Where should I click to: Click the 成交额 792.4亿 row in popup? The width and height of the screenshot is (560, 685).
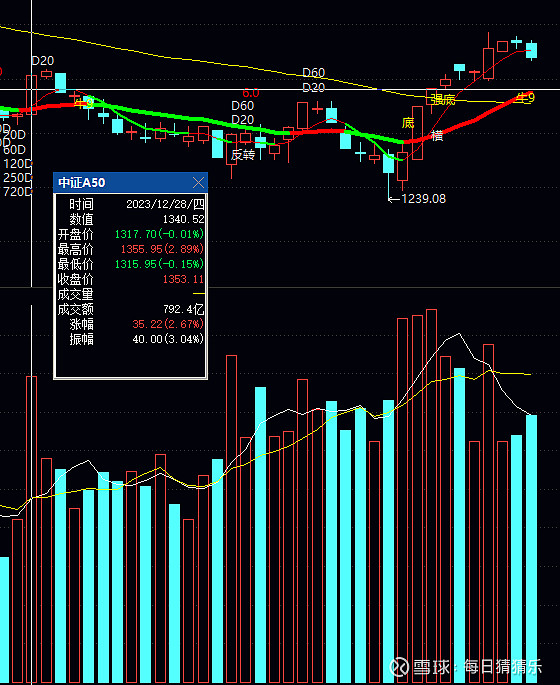[131, 309]
